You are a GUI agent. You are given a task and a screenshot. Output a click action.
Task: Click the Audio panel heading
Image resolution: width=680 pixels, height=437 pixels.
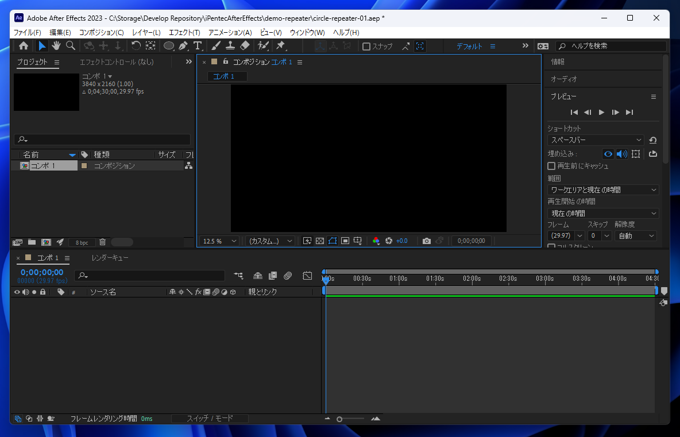(x=564, y=79)
